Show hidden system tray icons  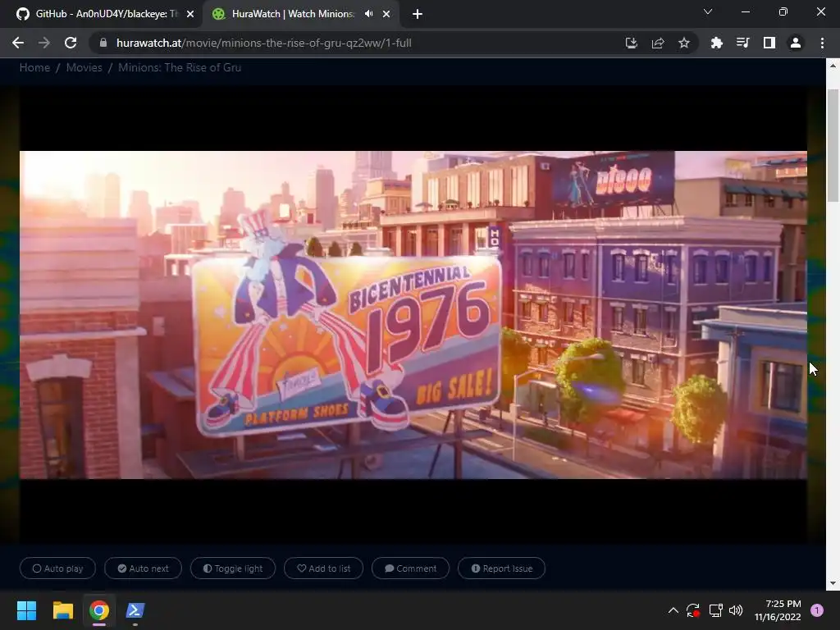673,610
